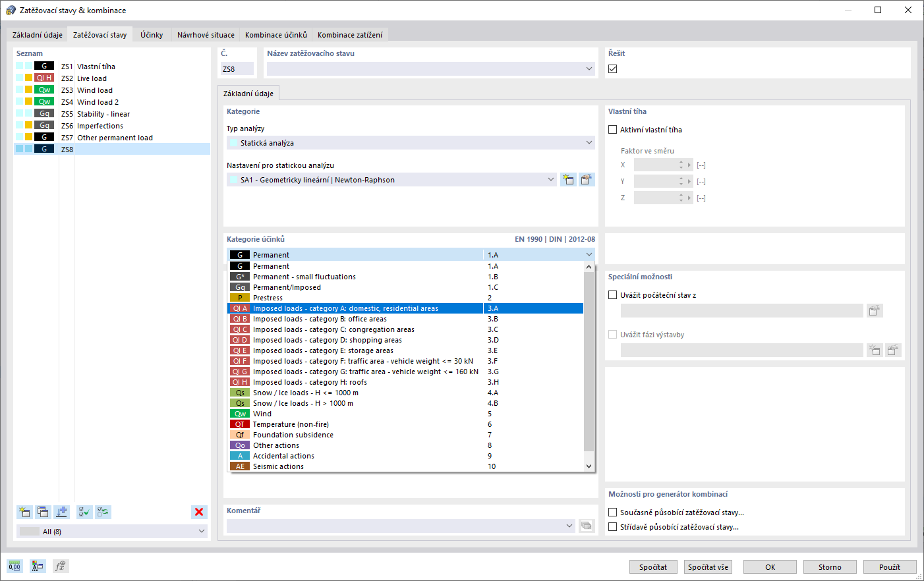Go to the Kombinace zatížení tab
This screenshot has width=924, height=581.
350,35
